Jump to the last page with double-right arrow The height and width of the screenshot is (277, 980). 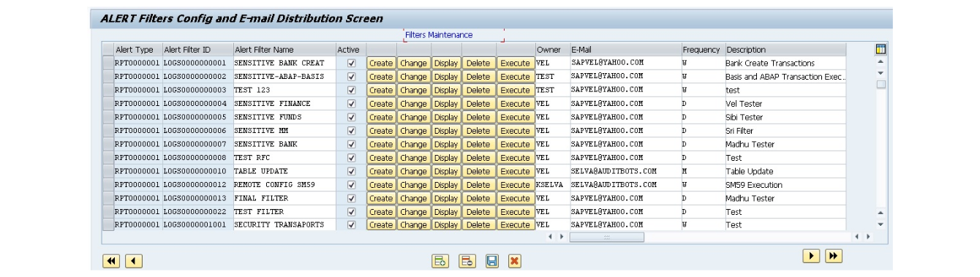(x=834, y=256)
